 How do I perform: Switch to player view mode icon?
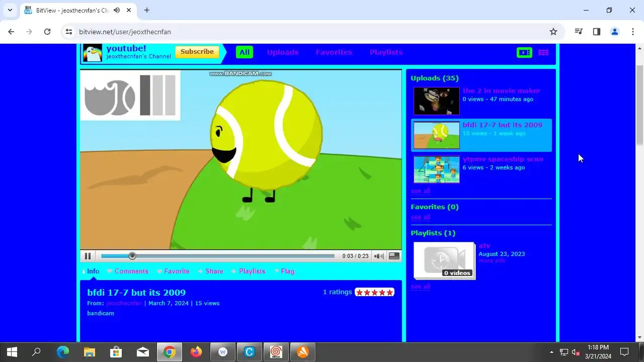pyautogui.click(x=524, y=52)
